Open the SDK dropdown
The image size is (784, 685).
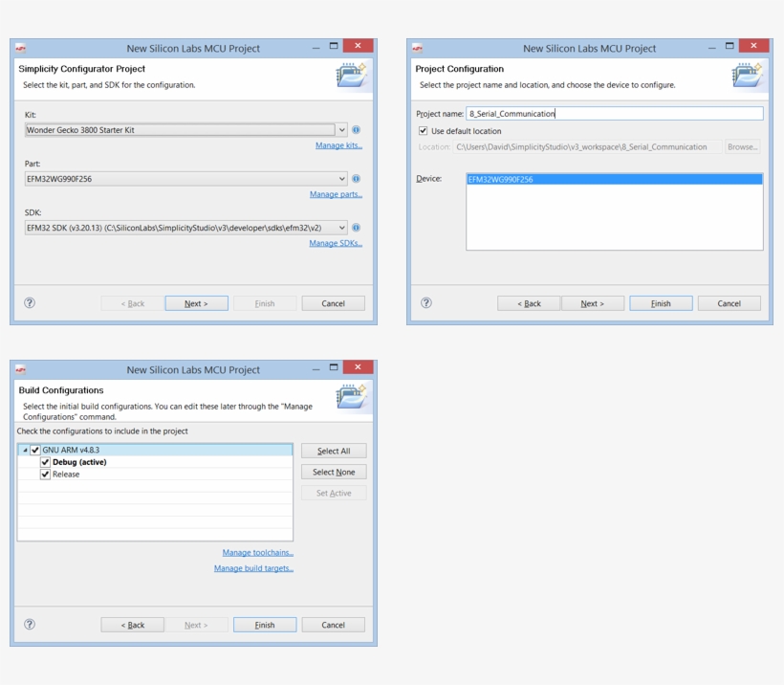341,228
